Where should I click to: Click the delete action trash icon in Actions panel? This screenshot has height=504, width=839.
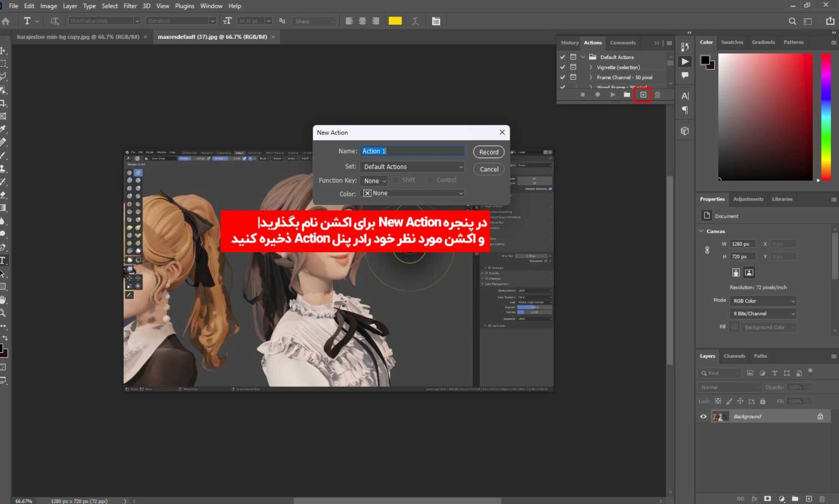pyautogui.click(x=658, y=95)
